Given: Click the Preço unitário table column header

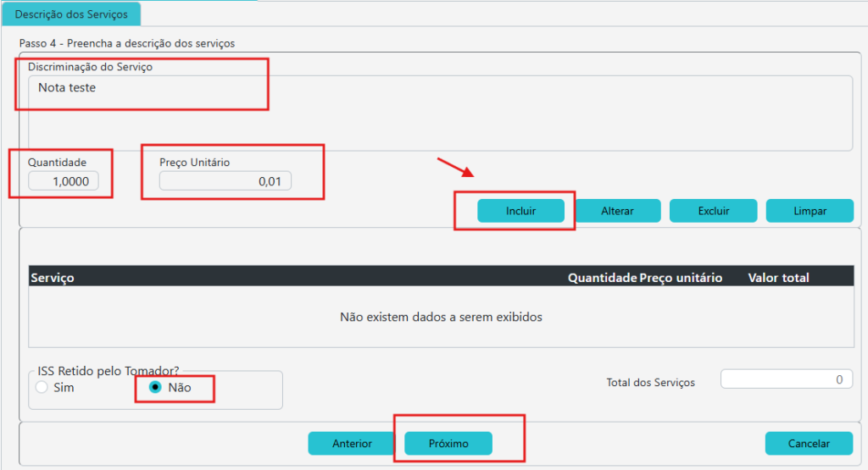Looking at the screenshot, I should tap(681, 278).
